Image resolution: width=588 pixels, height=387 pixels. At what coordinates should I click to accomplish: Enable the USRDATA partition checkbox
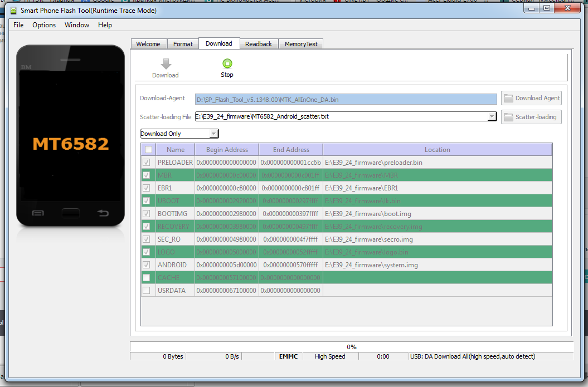(146, 290)
